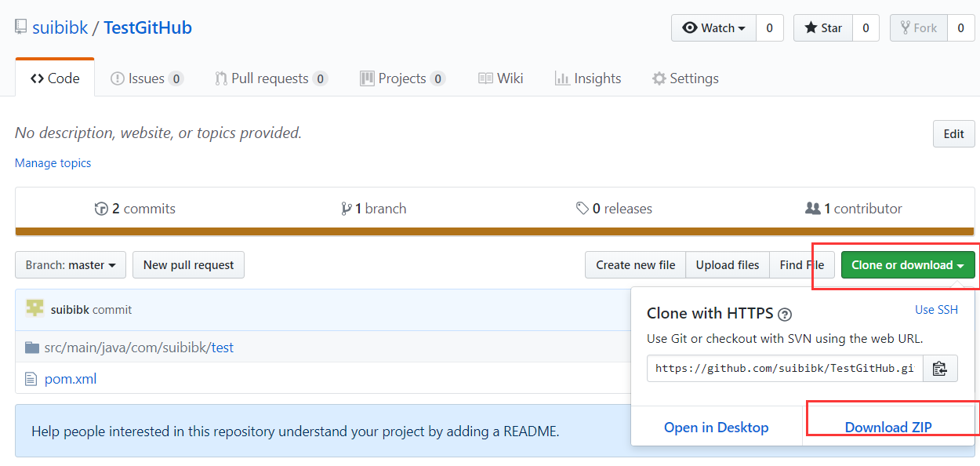The height and width of the screenshot is (466, 980).
Task: Star the TestGitHub repository
Action: click(823, 28)
